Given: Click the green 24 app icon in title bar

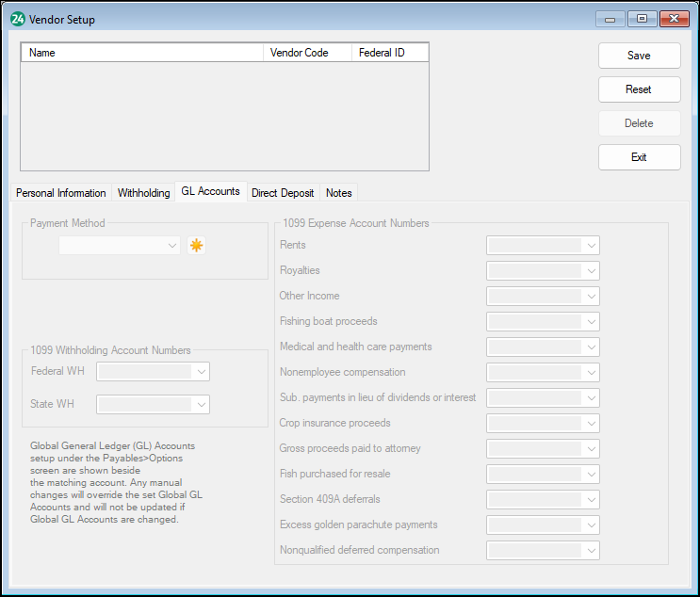Looking at the screenshot, I should click(x=17, y=19).
